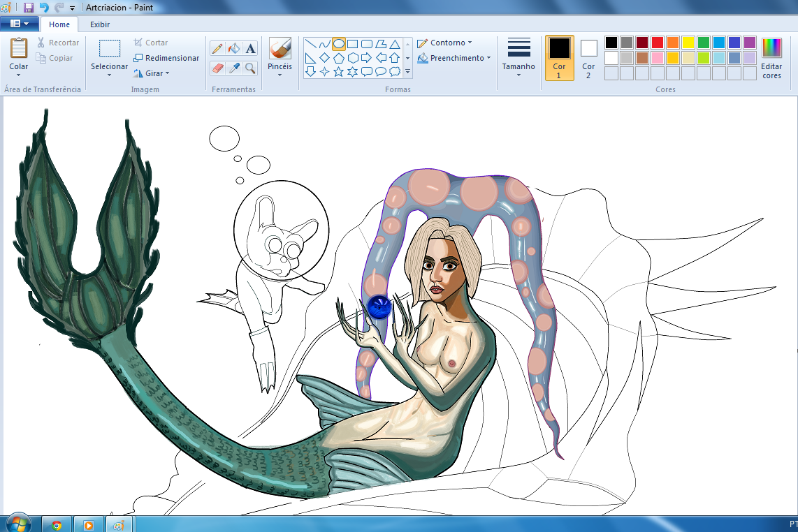Choose the yellow color swatch
This screenshot has height=532, width=798.
(688, 43)
